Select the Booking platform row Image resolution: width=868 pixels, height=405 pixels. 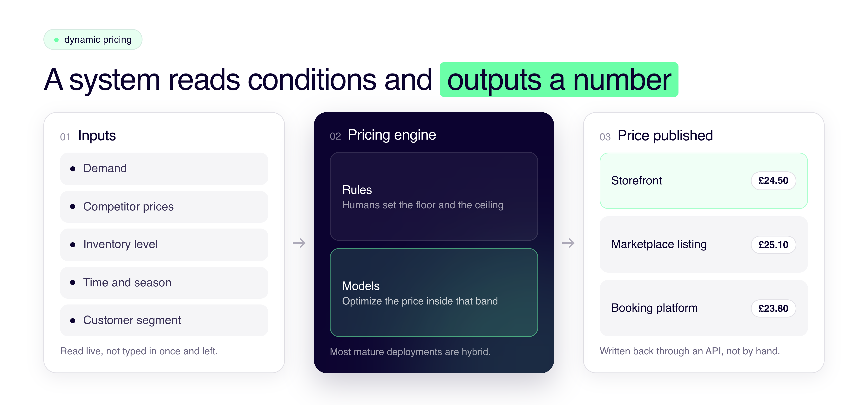704,308
